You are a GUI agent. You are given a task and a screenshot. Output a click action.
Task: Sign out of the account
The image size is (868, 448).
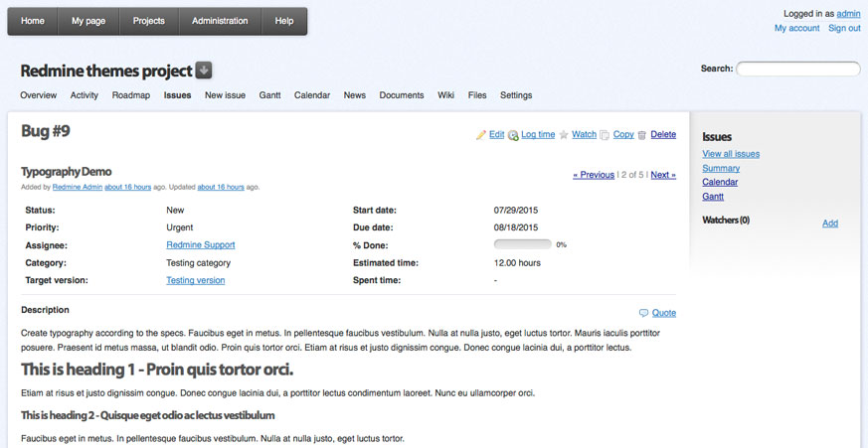[x=844, y=28]
